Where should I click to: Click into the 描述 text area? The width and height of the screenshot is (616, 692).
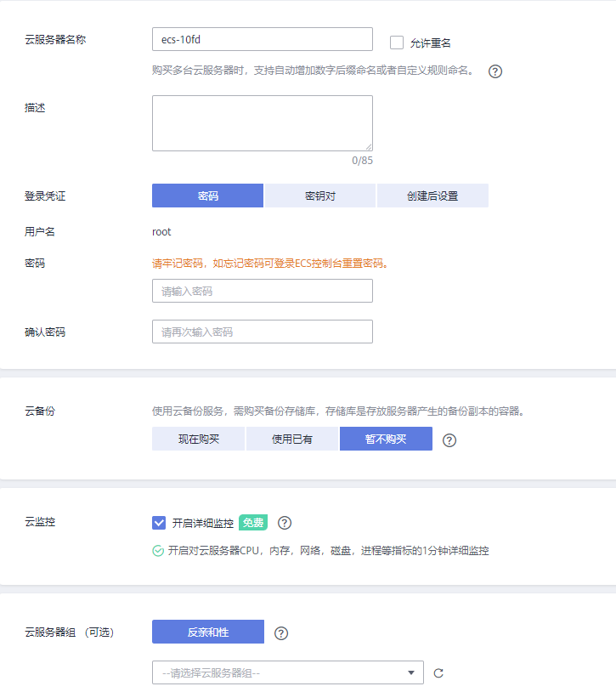pyautogui.click(x=262, y=123)
